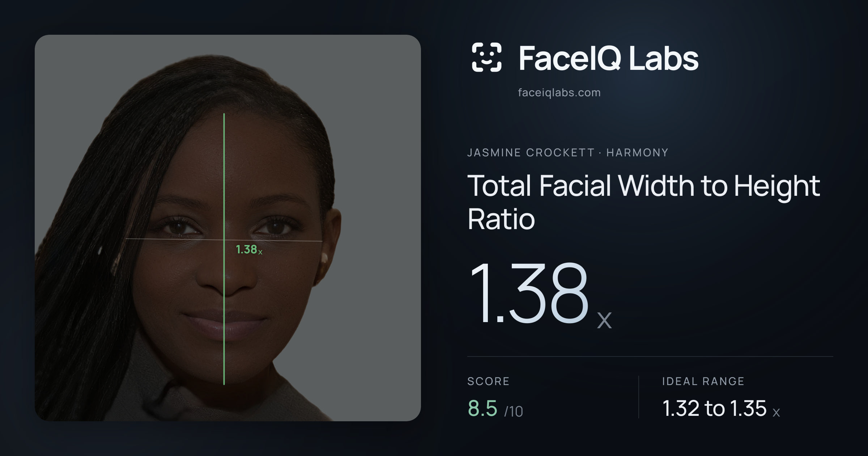This screenshot has width=868, height=456.
Task: Click the FaceIQ Labs brand name
Action: tap(608, 58)
